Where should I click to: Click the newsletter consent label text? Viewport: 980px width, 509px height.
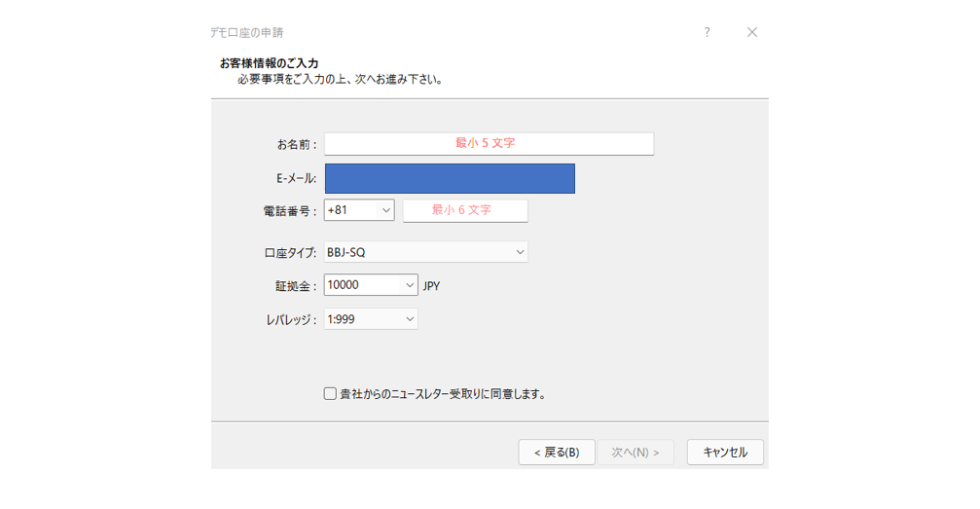pos(443,394)
